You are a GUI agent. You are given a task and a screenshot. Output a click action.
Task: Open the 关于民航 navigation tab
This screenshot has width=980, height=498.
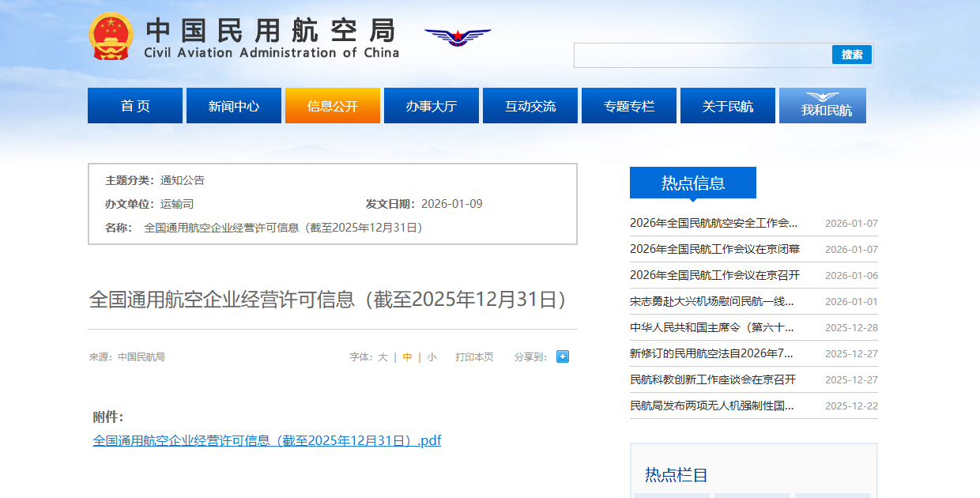click(x=728, y=106)
